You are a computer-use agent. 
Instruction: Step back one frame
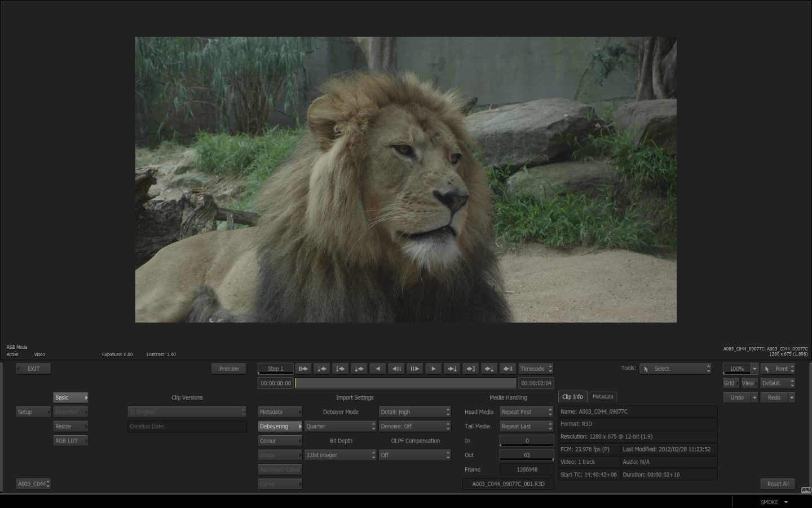pos(396,369)
